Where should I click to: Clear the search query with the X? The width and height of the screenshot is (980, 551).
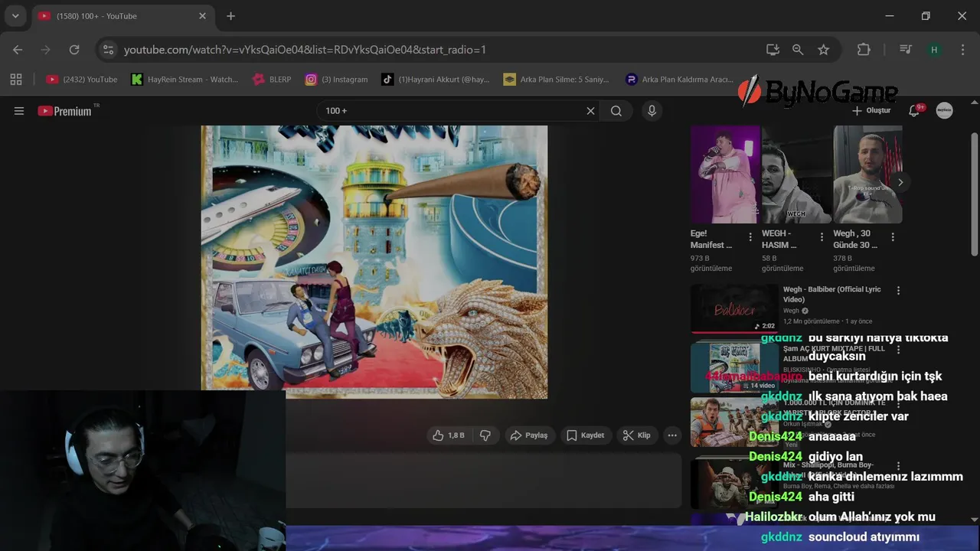tap(590, 111)
